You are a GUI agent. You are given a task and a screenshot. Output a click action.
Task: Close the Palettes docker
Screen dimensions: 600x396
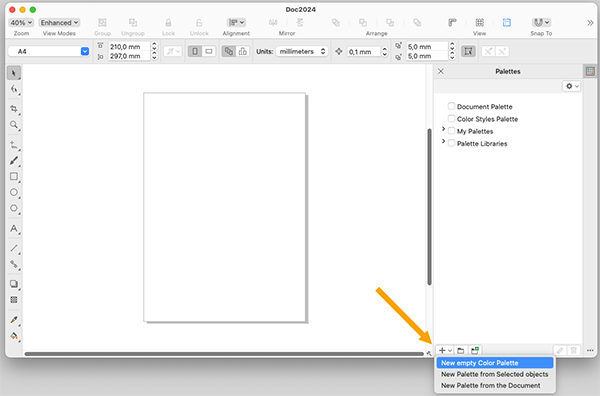tap(441, 71)
